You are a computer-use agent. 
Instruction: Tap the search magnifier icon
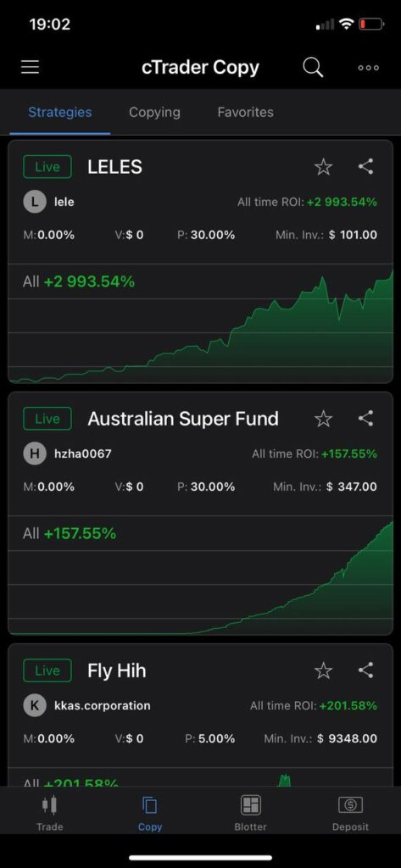313,68
